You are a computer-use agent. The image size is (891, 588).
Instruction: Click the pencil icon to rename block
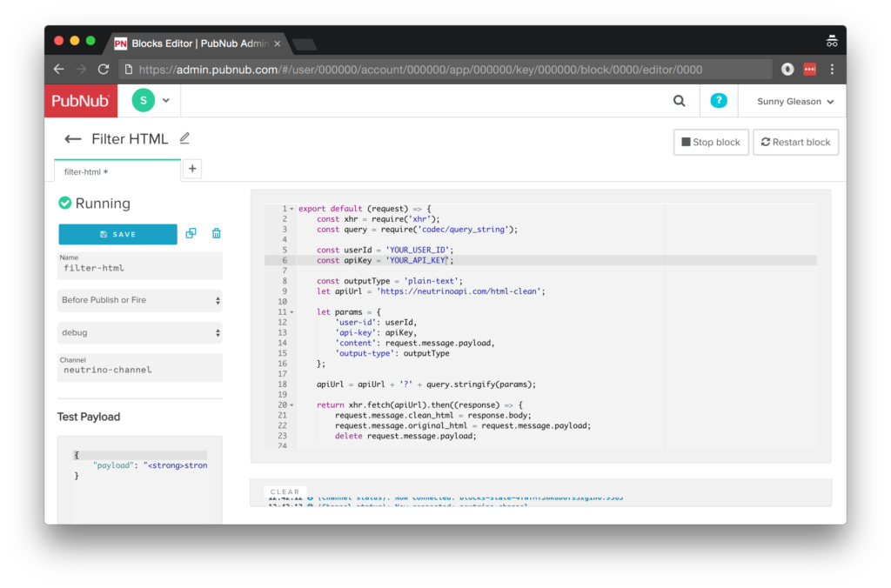184,138
